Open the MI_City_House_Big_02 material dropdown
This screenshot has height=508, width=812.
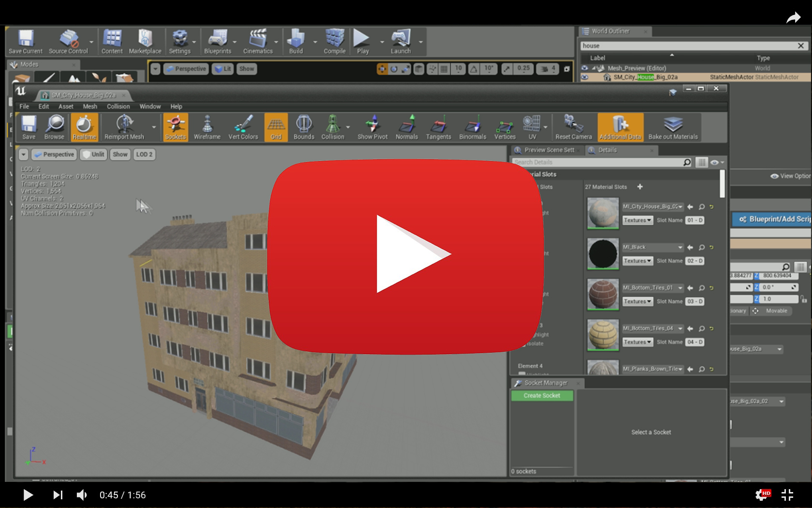coord(652,207)
